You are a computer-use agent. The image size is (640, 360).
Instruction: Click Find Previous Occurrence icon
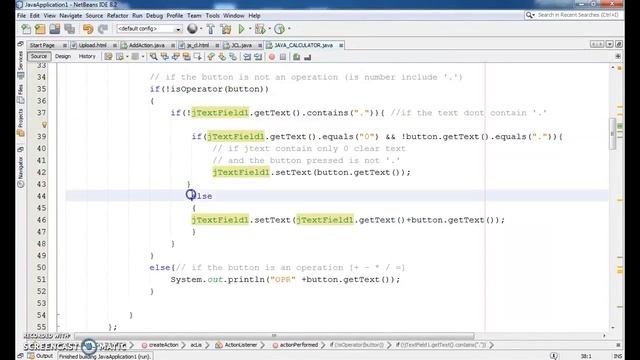(x=164, y=57)
